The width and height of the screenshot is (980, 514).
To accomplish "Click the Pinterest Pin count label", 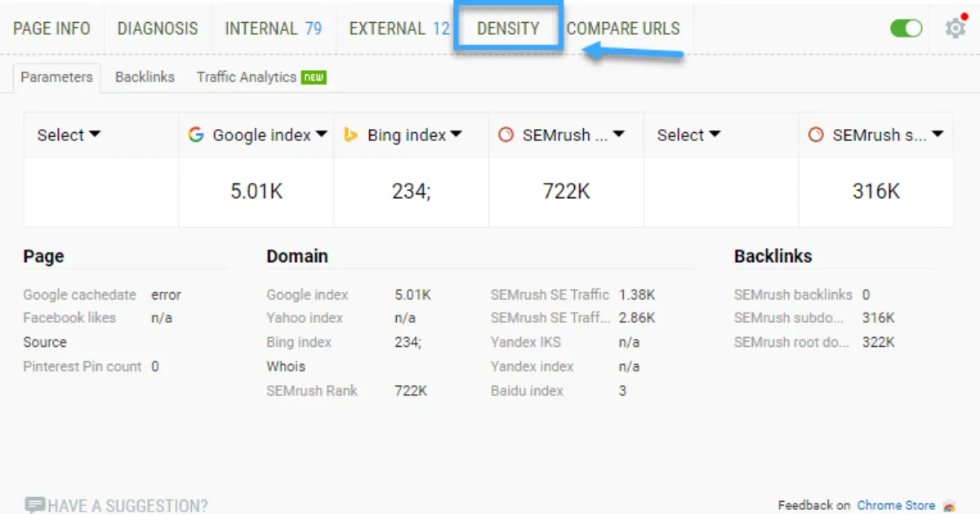I will click(x=82, y=366).
